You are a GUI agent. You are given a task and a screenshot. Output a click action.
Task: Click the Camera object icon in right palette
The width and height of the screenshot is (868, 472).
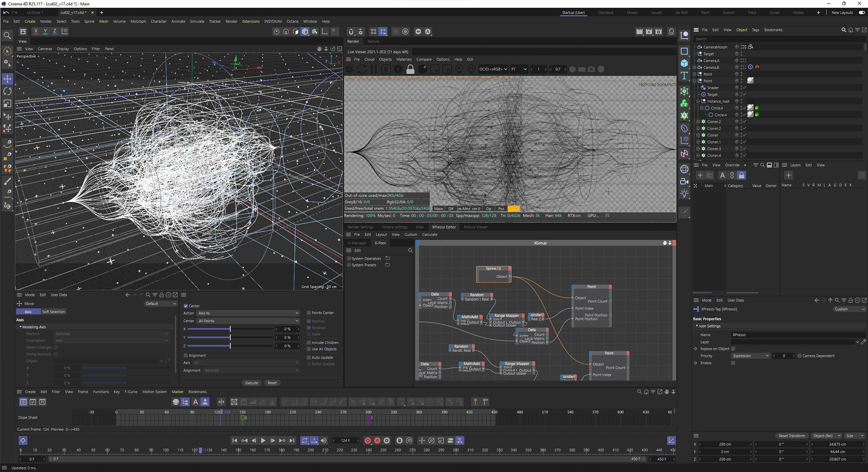(x=684, y=181)
